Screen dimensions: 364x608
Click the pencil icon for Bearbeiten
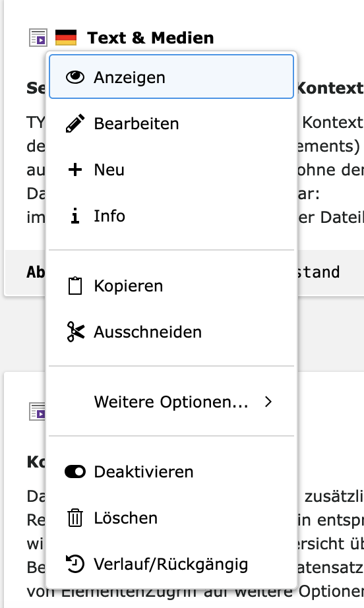75,123
